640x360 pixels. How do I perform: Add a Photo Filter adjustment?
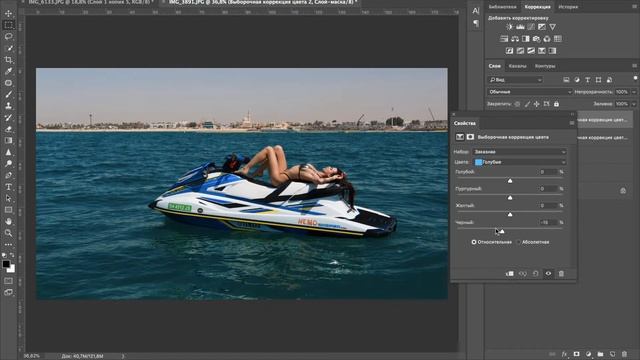[x=536, y=39]
